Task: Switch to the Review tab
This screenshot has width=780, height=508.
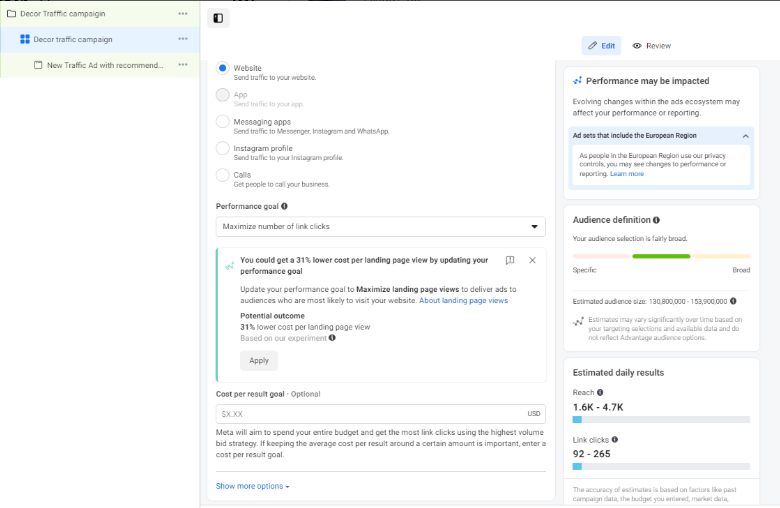Action: tap(652, 46)
